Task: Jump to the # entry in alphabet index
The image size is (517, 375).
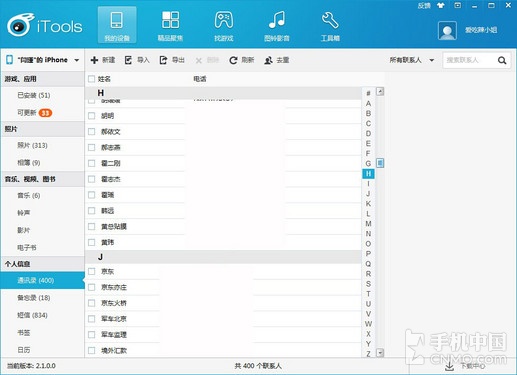Action: [x=368, y=93]
